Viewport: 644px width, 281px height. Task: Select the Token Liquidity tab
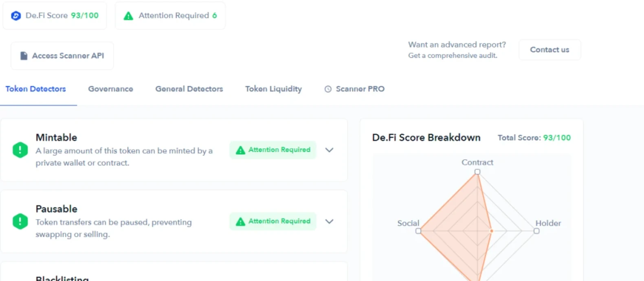[x=273, y=89]
